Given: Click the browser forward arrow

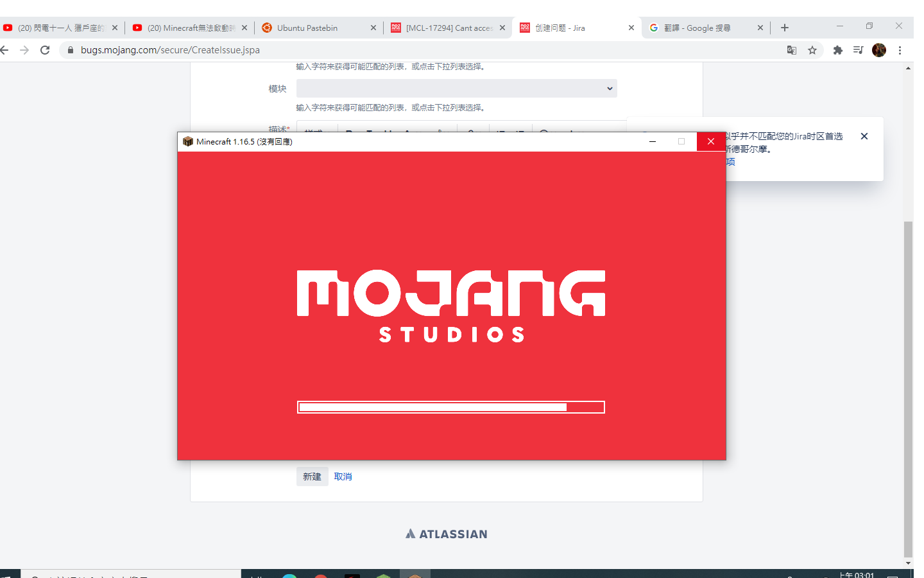Looking at the screenshot, I should point(24,50).
